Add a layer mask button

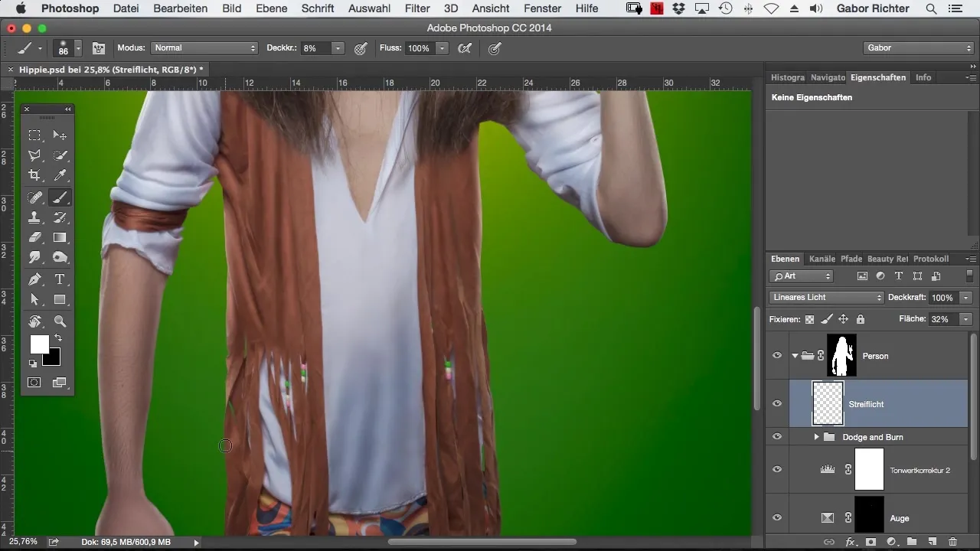[x=871, y=542]
